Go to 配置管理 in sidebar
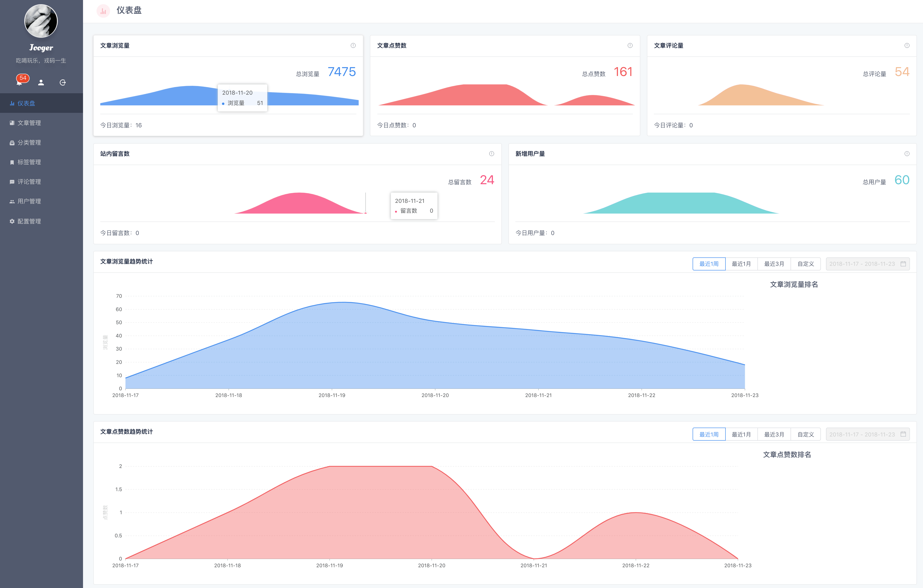The image size is (923, 588). click(29, 221)
